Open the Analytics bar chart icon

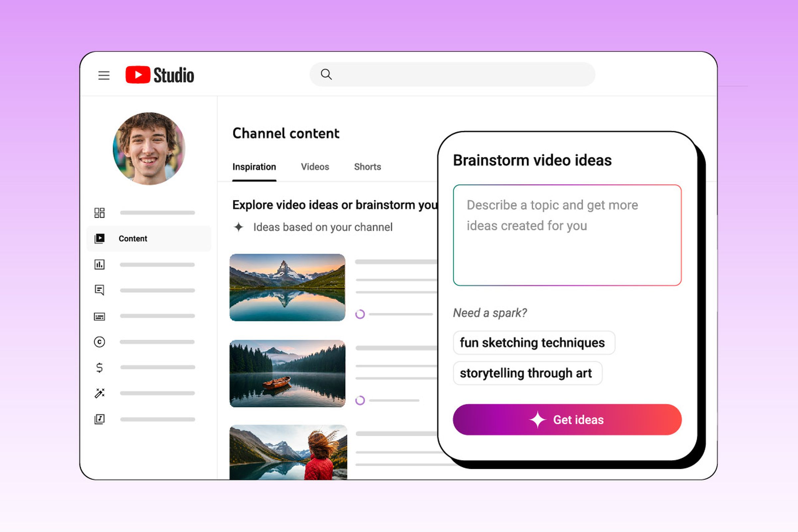pos(99,264)
